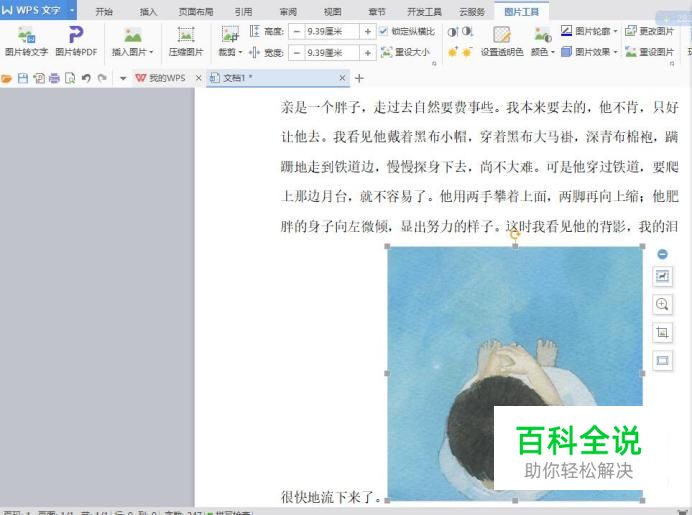692x515 pixels.
Task: Click the 重设大小 button
Action: point(405,52)
